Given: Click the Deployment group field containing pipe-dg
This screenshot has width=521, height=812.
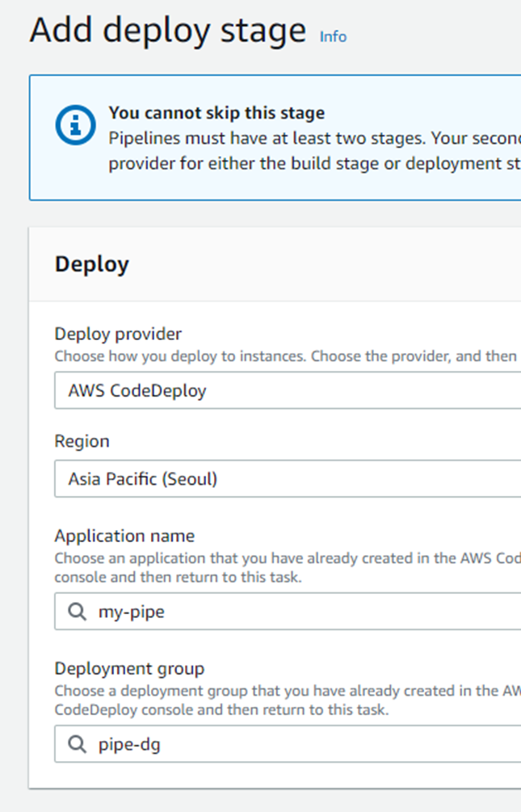Looking at the screenshot, I should pyautogui.click(x=288, y=744).
